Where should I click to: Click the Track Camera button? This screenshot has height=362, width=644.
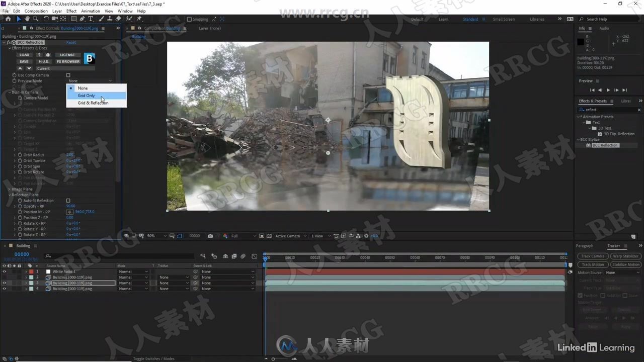pyautogui.click(x=593, y=256)
